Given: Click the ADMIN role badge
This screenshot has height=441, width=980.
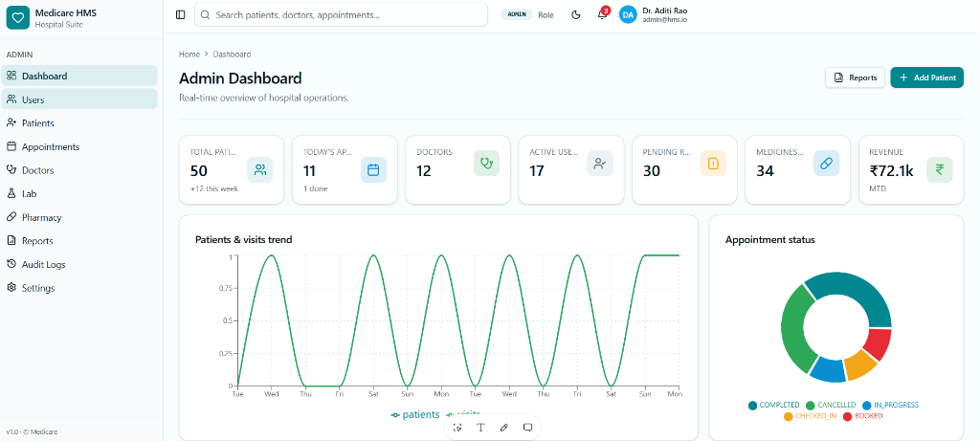Looking at the screenshot, I should 516,14.
